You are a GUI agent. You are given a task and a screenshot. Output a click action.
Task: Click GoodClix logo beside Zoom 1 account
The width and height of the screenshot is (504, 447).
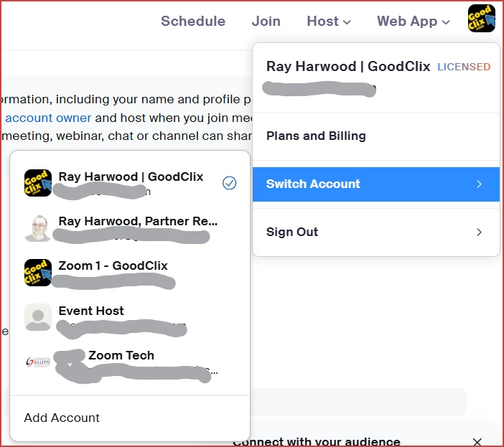tap(38, 273)
